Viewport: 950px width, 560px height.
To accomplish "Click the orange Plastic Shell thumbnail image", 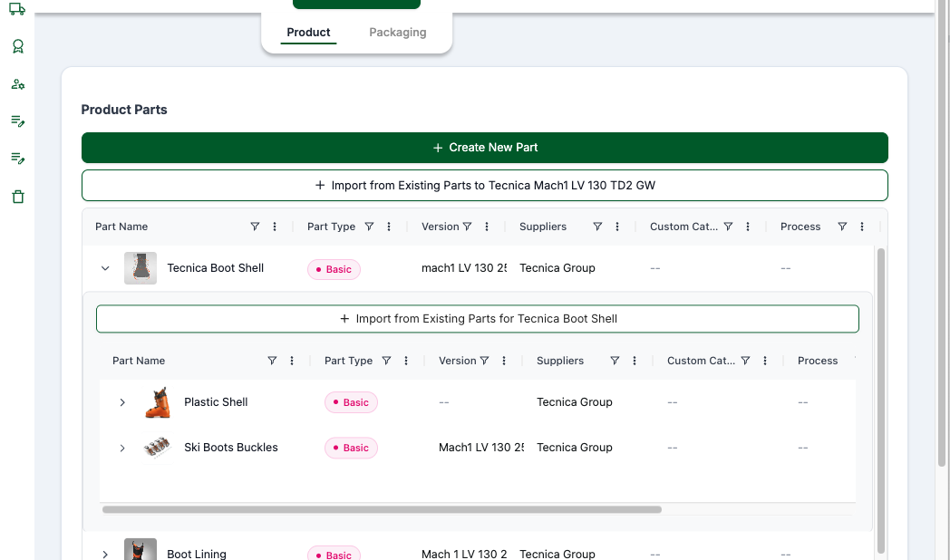I will [158, 402].
